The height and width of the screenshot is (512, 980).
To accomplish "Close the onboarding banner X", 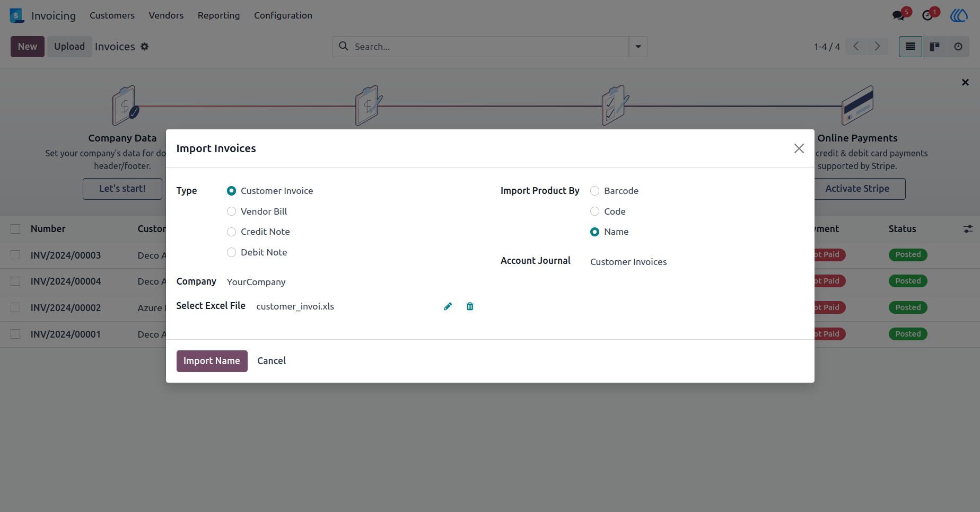I will coord(965,82).
